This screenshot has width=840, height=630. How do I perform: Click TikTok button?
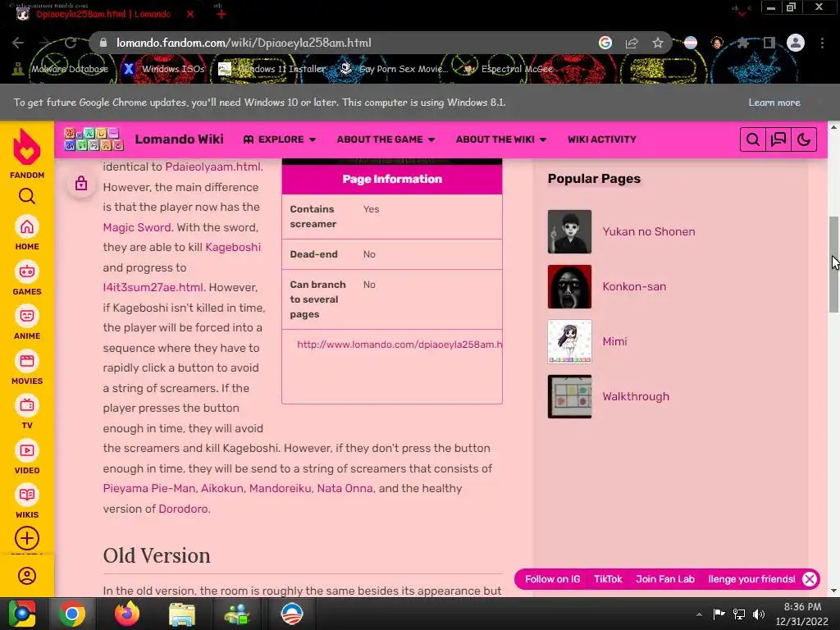click(x=608, y=579)
